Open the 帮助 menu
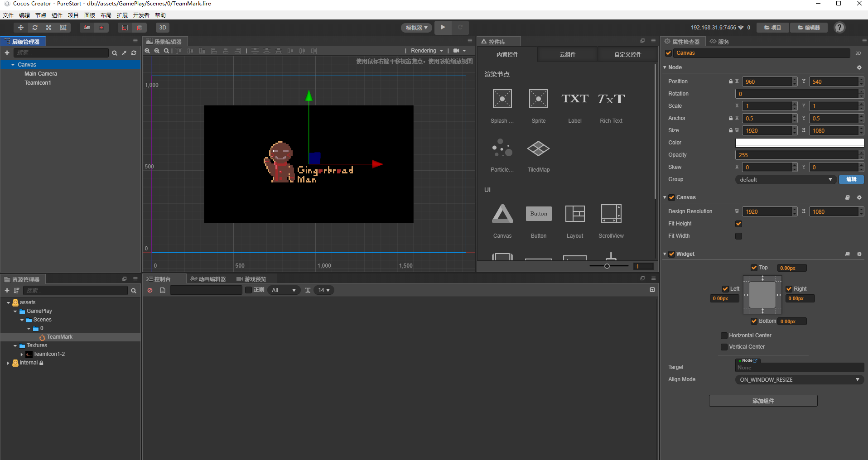The height and width of the screenshot is (460, 868). pyautogui.click(x=160, y=15)
